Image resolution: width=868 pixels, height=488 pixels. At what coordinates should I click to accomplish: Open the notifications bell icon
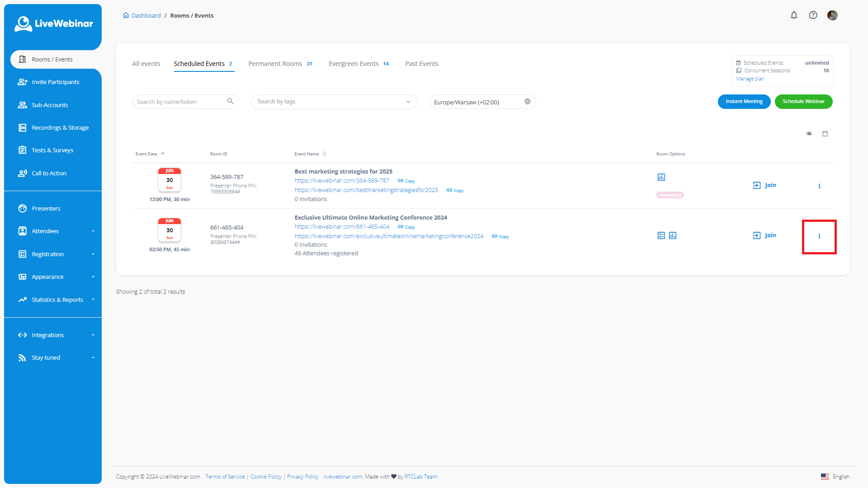point(794,15)
